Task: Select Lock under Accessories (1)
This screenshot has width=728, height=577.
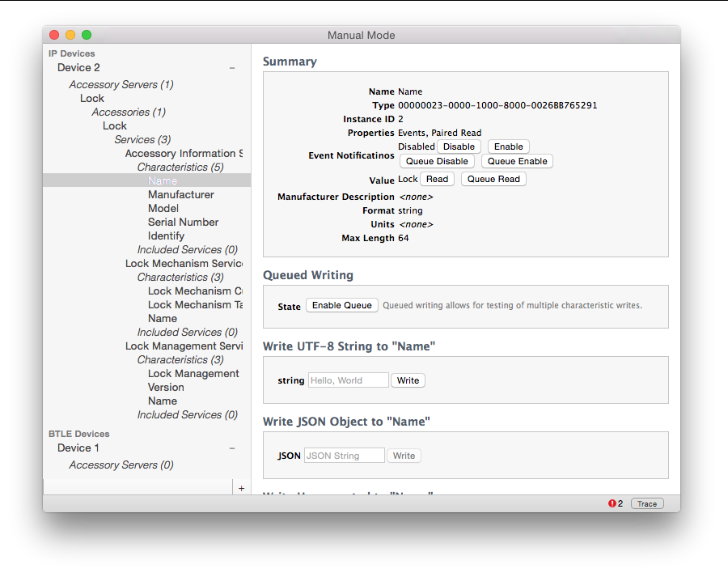Action: (115, 126)
